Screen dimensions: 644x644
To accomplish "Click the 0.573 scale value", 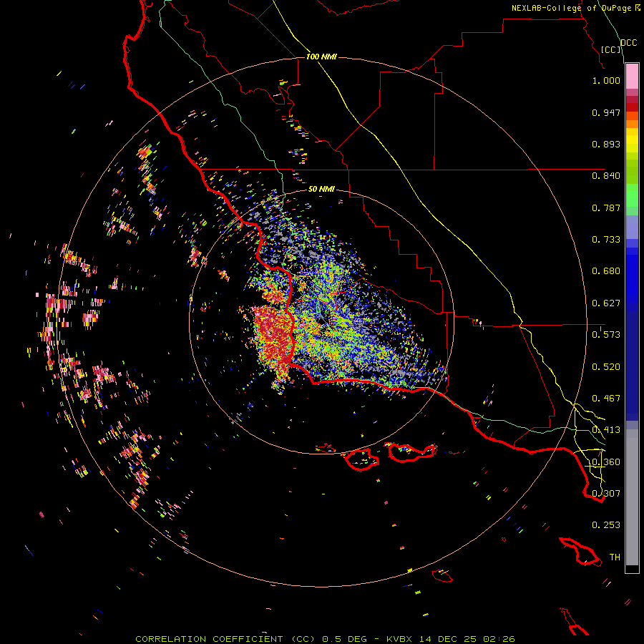I will coord(606,335).
